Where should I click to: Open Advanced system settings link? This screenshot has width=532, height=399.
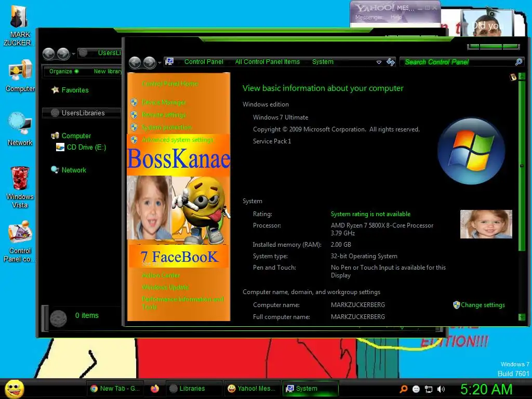(x=178, y=139)
